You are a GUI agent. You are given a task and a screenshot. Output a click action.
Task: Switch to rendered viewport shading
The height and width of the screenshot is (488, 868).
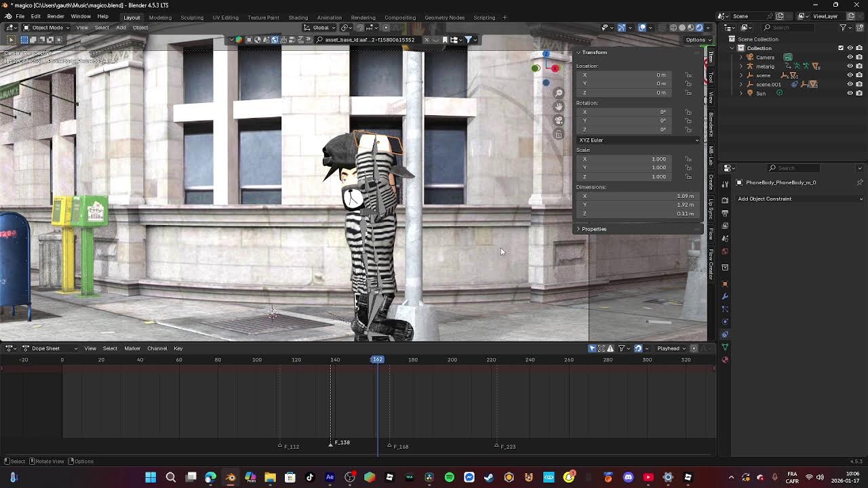[699, 28]
